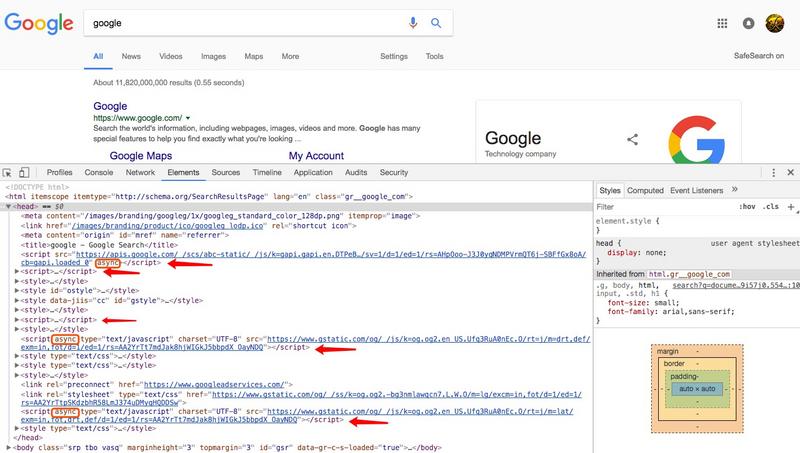Switch to Images results
The height and width of the screenshot is (453, 800).
click(x=213, y=56)
